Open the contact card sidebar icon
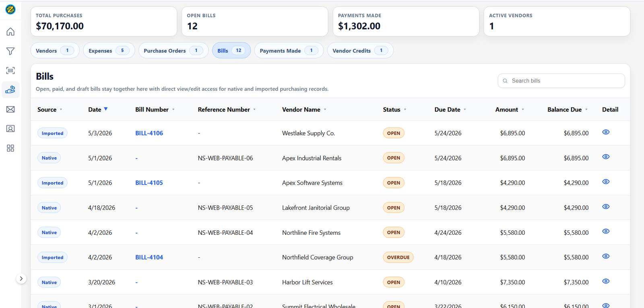This screenshot has height=308, width=644. point(10,129)
